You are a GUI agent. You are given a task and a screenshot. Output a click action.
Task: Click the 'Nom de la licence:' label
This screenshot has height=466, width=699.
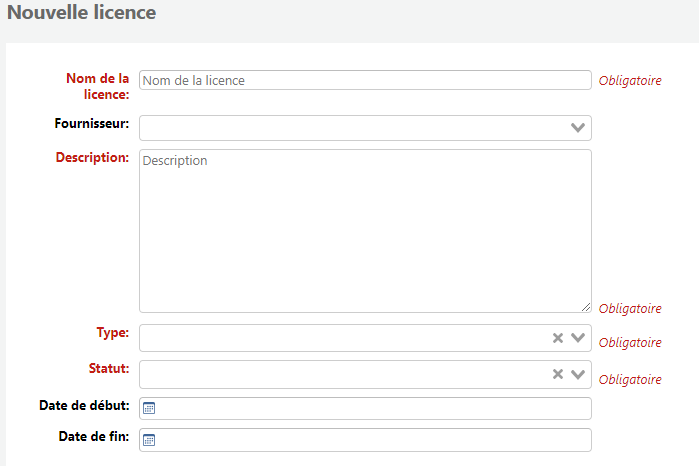tap(98, 87)
